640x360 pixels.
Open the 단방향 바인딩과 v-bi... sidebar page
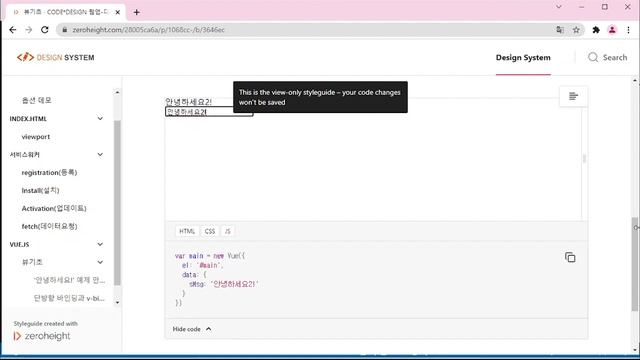(69, 298)
